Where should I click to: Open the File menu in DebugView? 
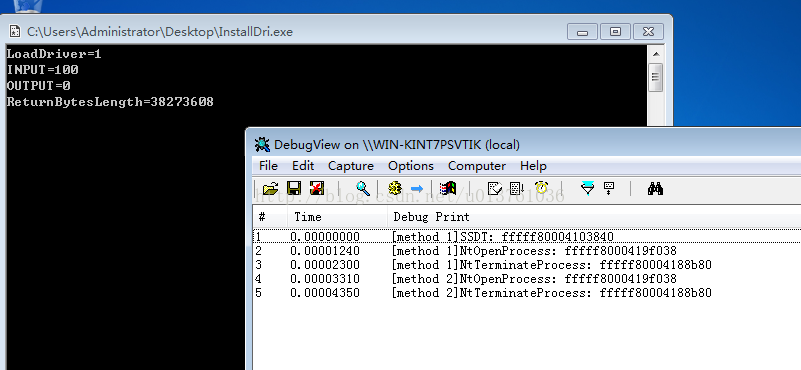268,166
